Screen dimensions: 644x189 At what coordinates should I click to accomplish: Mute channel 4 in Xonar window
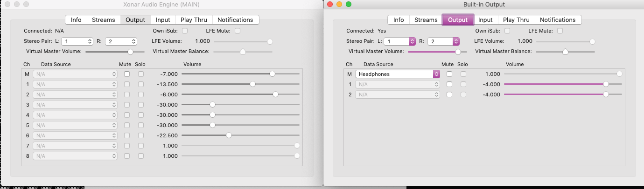pyautogui.click(x=127, y=115)
